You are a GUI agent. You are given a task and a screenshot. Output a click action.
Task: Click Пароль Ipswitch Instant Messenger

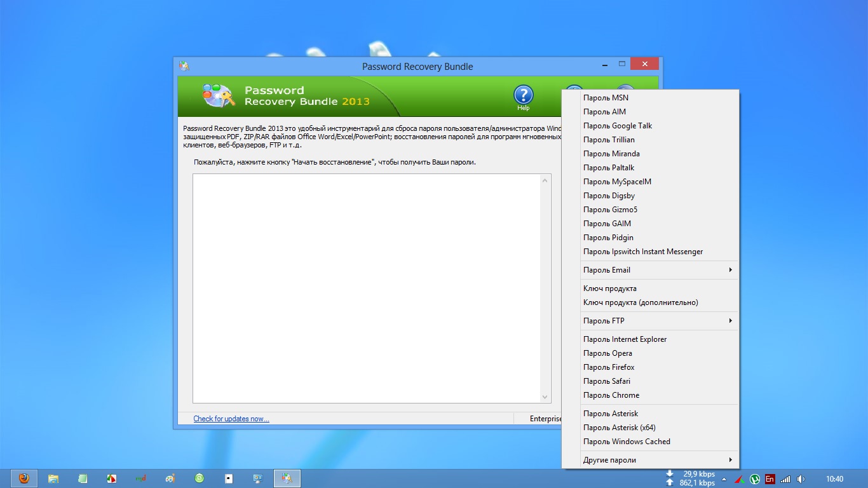[651, 252]
